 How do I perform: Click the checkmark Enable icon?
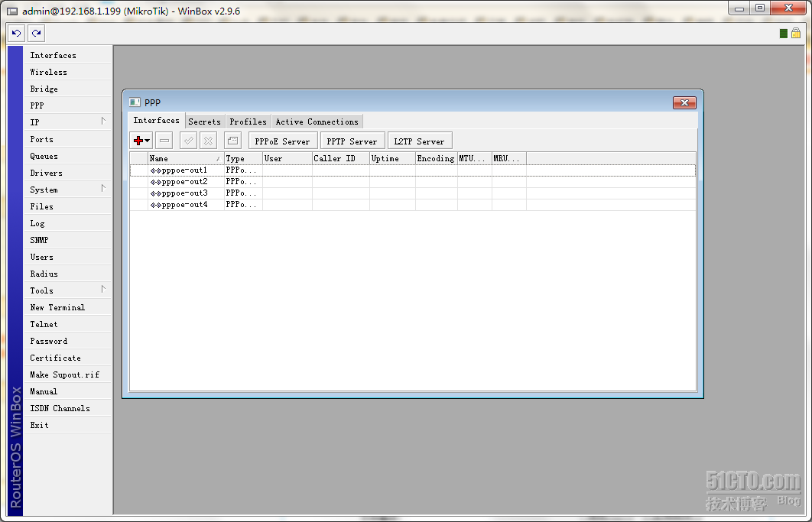[x=188, y=141]
